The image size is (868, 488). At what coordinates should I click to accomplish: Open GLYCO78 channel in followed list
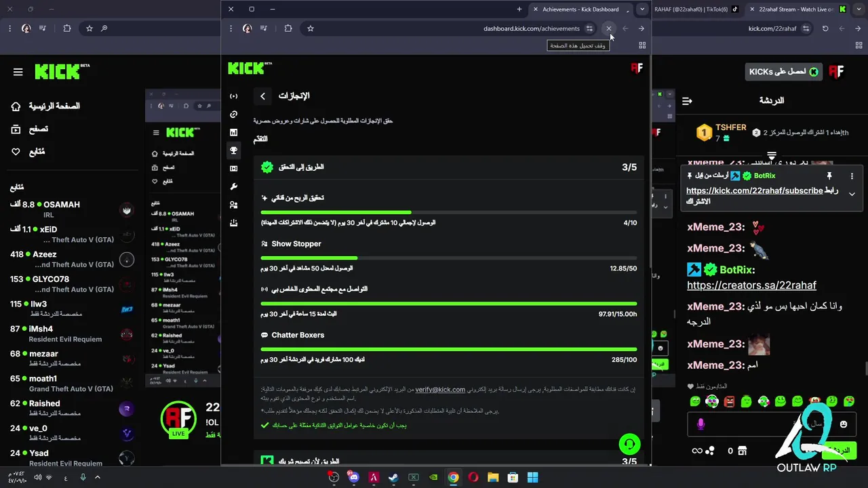coord(71,284)
